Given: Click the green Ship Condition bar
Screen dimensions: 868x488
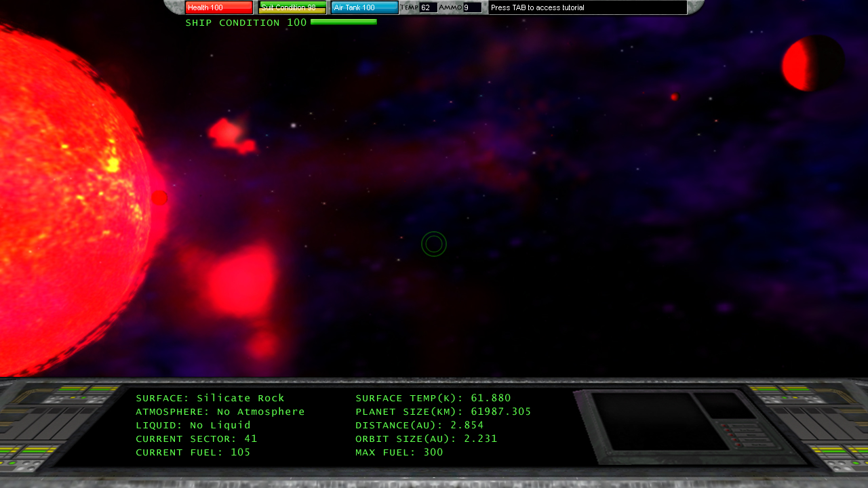Looking at the screenshot, I should pos(343,22).
